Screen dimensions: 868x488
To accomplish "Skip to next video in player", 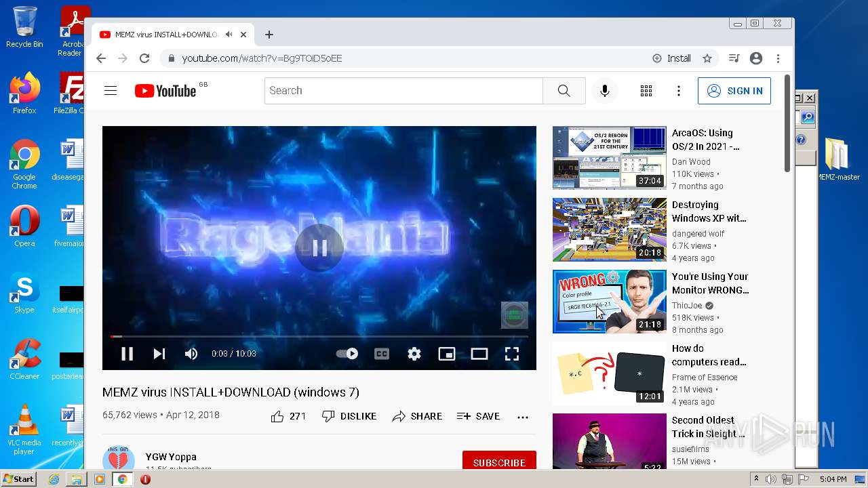I will pyautogui.click(x=159, y=353).
